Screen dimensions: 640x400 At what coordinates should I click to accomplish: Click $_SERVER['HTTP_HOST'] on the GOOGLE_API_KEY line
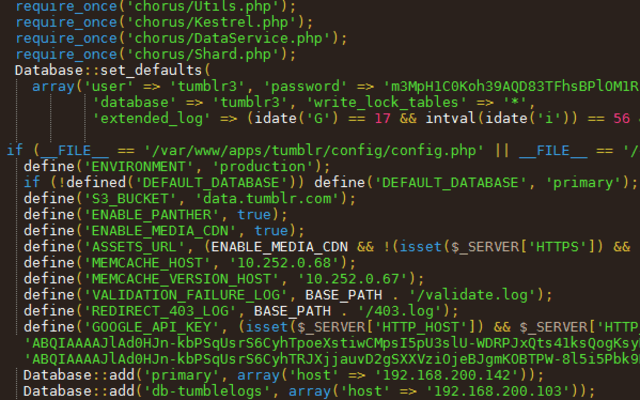click(x=386, y=327)
